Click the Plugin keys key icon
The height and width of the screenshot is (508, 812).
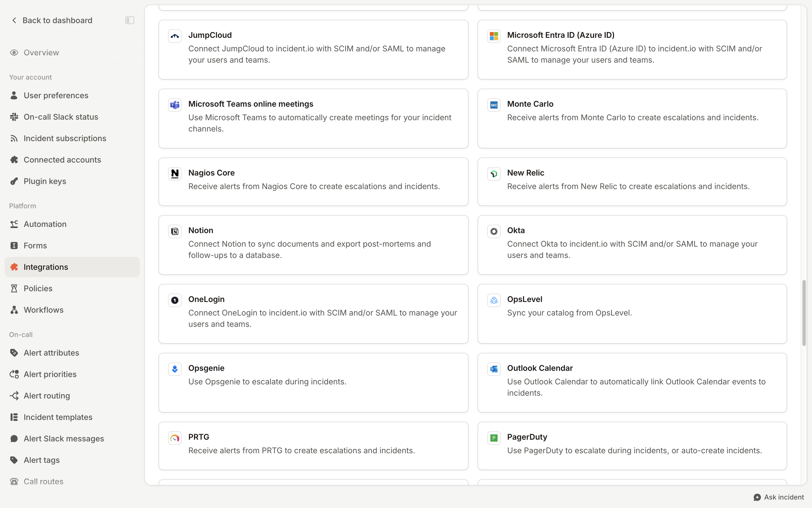click(14, 181)
